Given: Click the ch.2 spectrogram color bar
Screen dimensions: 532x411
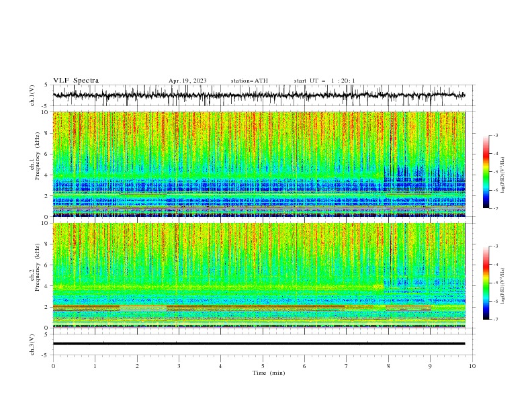Looking at the screenshot, I should pos(486,283).
